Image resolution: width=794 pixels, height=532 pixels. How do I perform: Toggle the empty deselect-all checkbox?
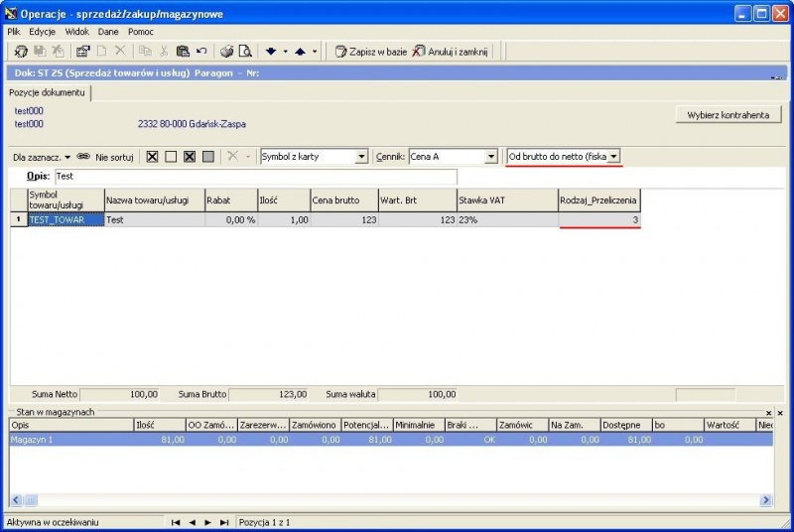171,157
